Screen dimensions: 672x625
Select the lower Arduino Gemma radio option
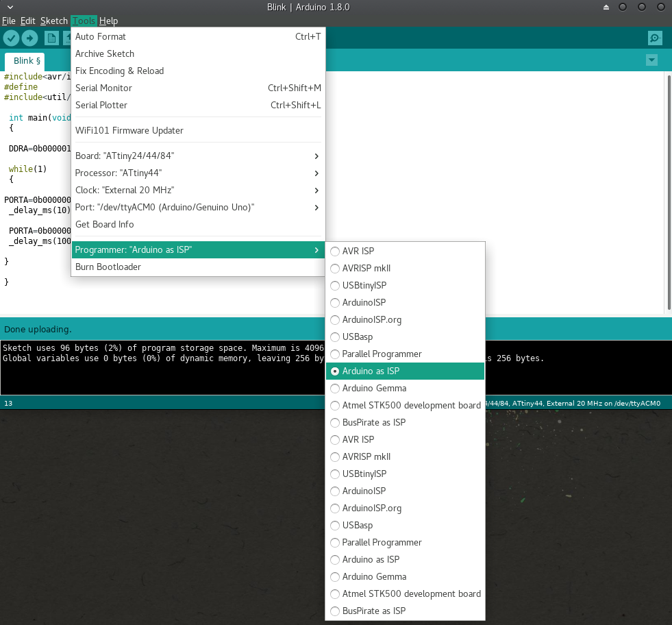pos(405,576)
